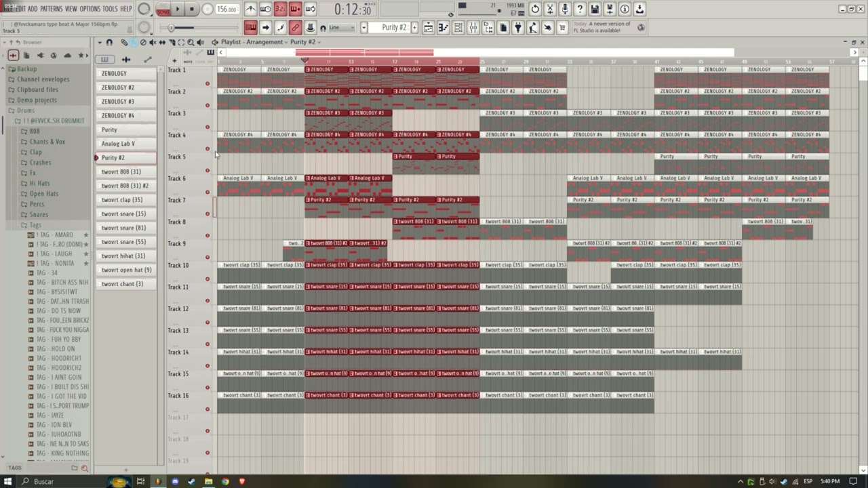Click Stop on the transport
Viewport: 868px width, 488px height.
coord(192,9)
